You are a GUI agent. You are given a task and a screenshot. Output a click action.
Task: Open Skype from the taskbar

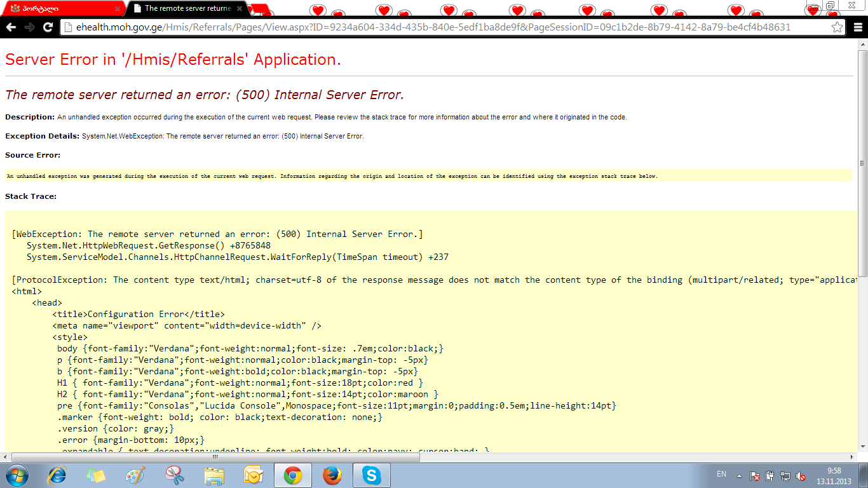tap(371, 475)
